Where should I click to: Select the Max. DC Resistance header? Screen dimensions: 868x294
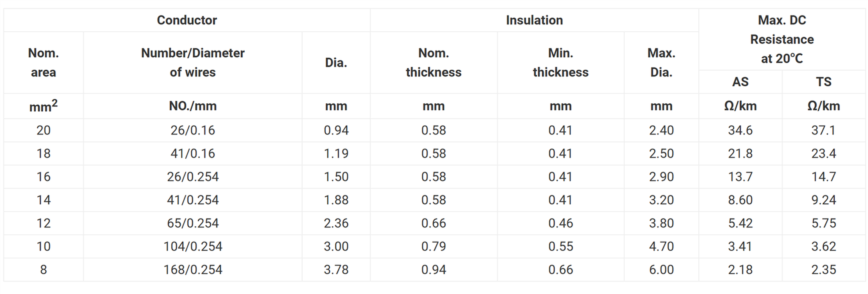click(x=782, y=39)
